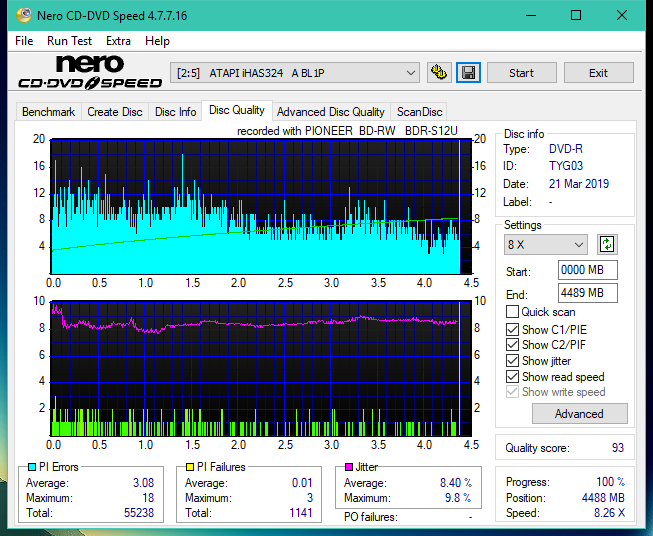
Task: Click PI Errors maximum value 18
Action: point(148,498)
